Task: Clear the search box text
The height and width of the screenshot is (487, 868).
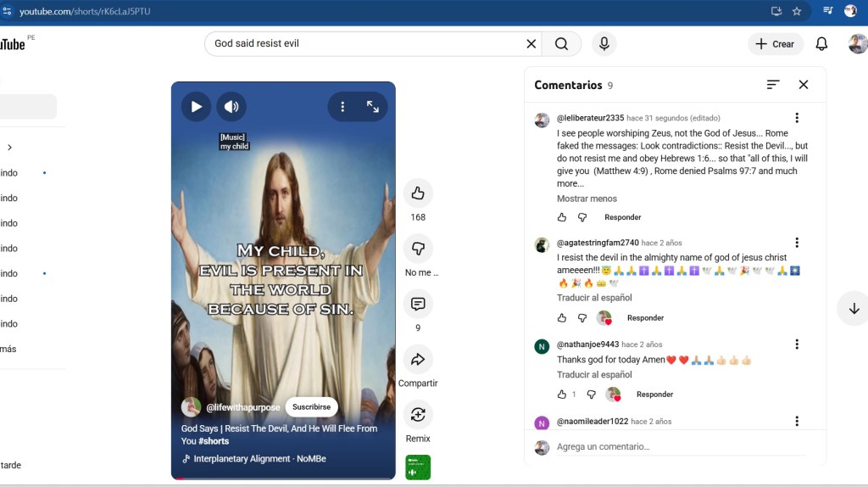Action: 531,44
